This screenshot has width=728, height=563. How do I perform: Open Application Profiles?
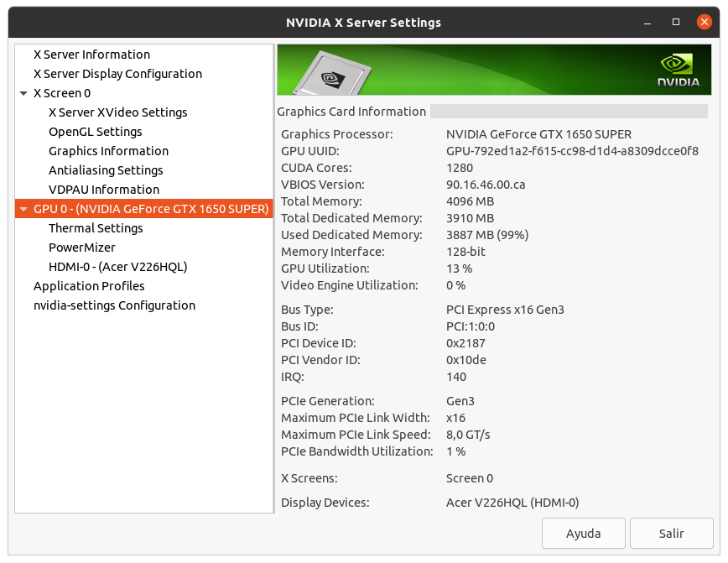point(89,286)
